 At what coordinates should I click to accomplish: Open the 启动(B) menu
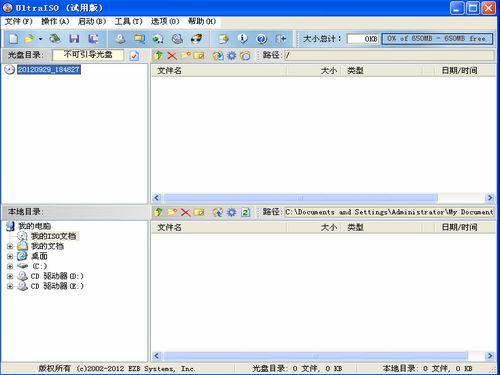[92, 21]
